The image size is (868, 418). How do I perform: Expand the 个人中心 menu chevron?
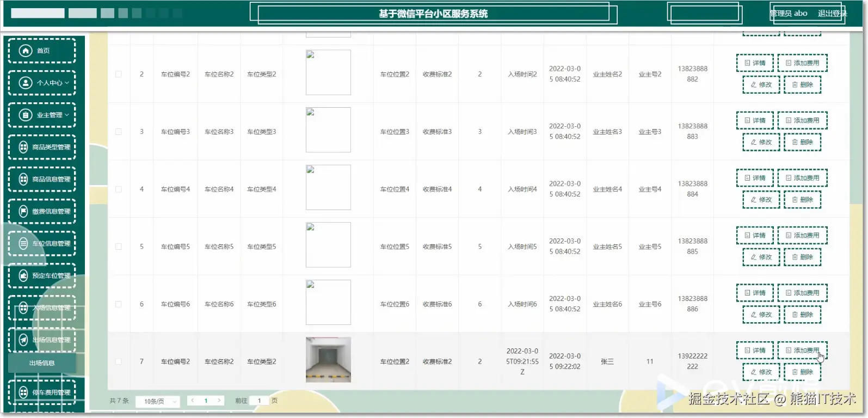67,83
